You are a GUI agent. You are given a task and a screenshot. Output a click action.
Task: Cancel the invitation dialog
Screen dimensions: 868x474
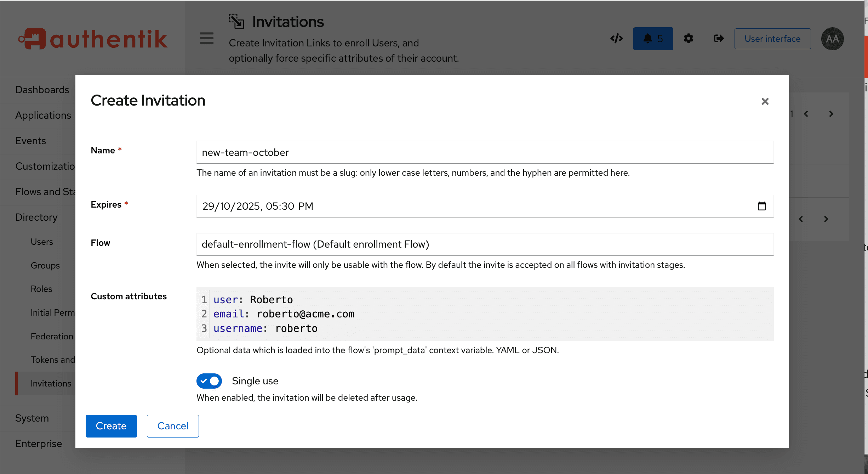(x=172, y=426)
